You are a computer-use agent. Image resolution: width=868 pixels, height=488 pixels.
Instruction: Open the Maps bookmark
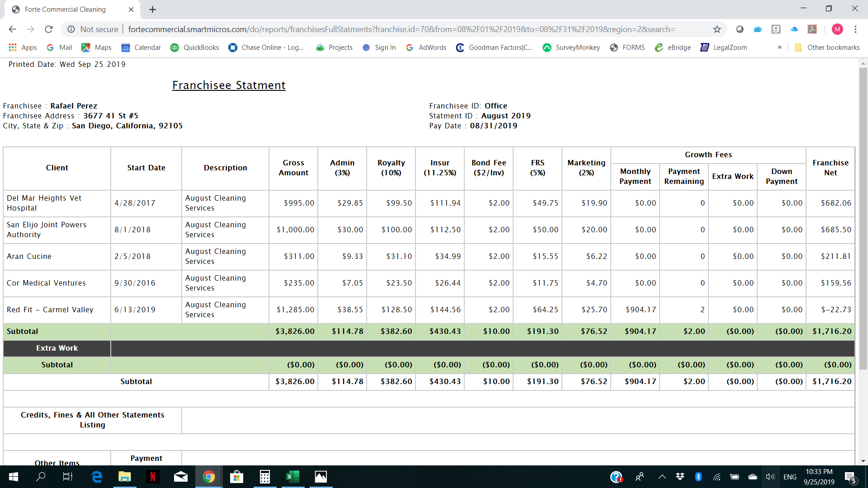tap(96, 47)
